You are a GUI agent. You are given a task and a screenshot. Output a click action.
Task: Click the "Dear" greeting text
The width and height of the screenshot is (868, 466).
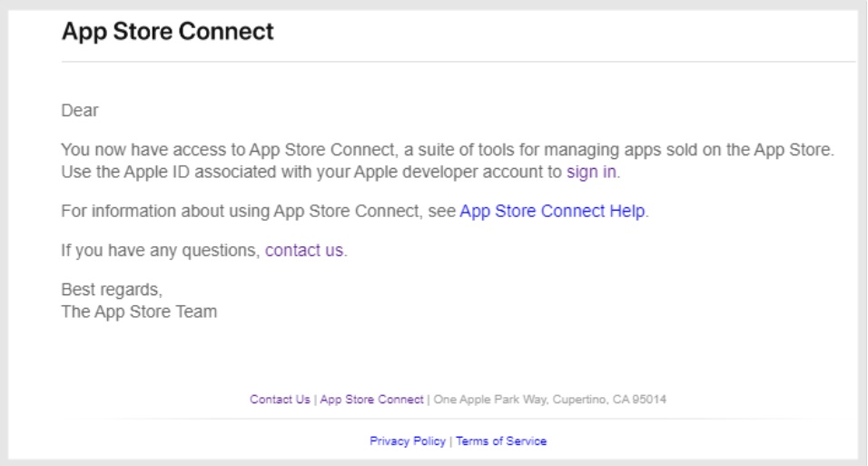(x=80, y=111)
